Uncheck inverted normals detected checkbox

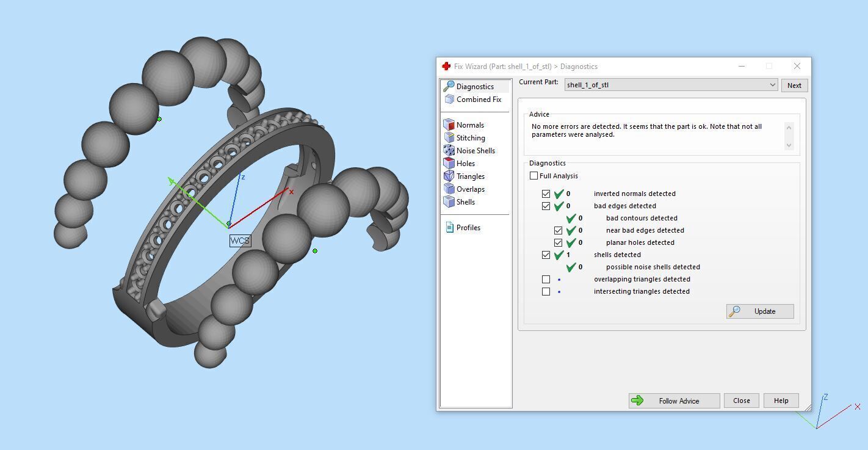(x=546, y=194)
